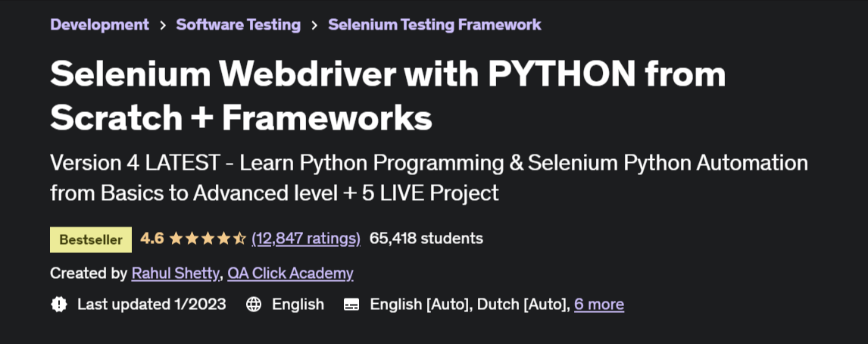The image size is (868, 344).
Task: Click the chevron after Software Testing breadcrumb
Action: pyautogui.click(x=314, y=25)
